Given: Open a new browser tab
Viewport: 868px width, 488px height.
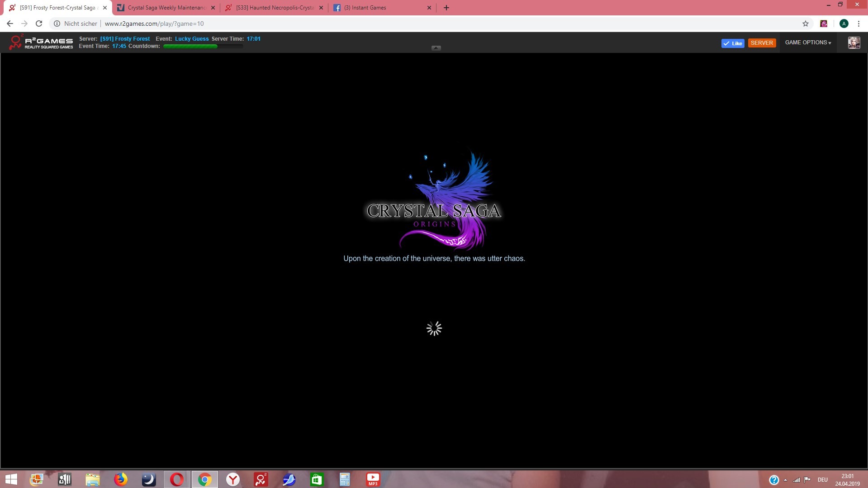Looking at the screenshot, I should click(446, 8).
